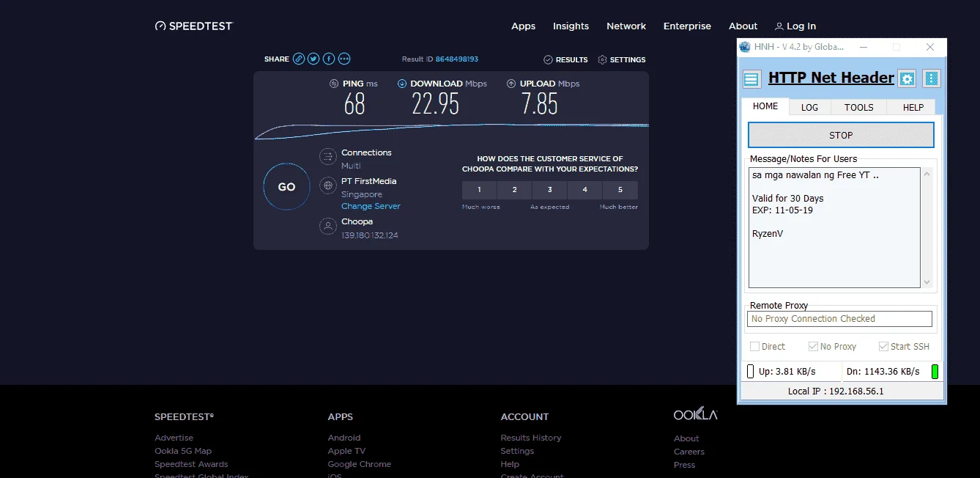Click Change Server link
The width and height of the screenshot is (980, 478).
pos(371,206)
